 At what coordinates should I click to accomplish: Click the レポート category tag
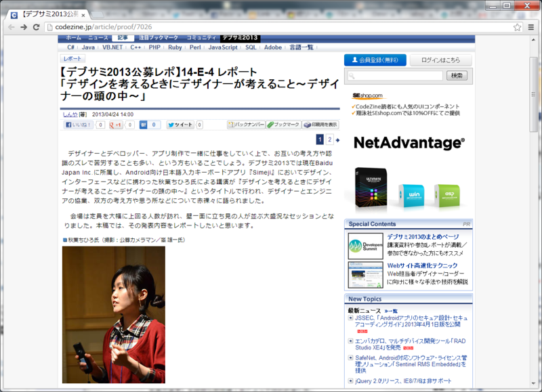pyautogui.click(x=72, y=59)
